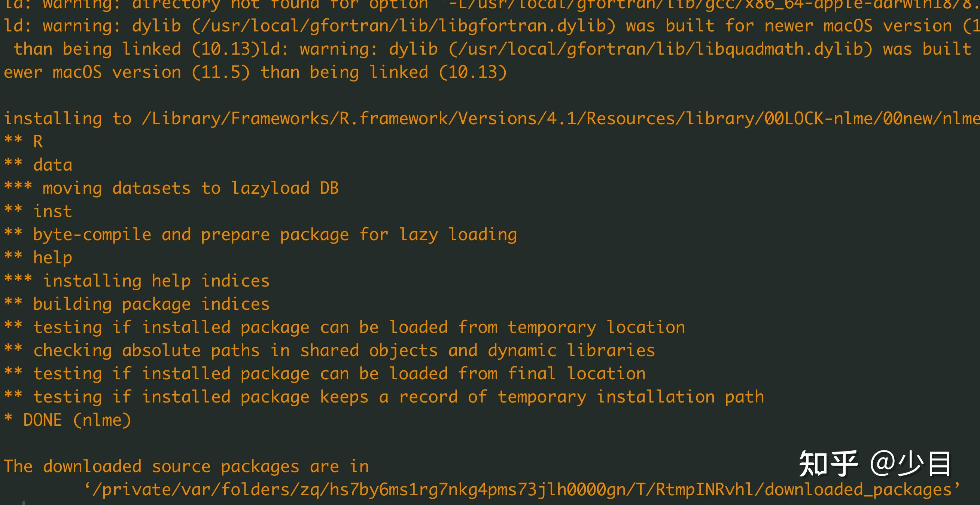The height and width of the screenshot is (505, 980).
Task: Click 'byte-compile and prepare package' line
Action: [261, 235]
